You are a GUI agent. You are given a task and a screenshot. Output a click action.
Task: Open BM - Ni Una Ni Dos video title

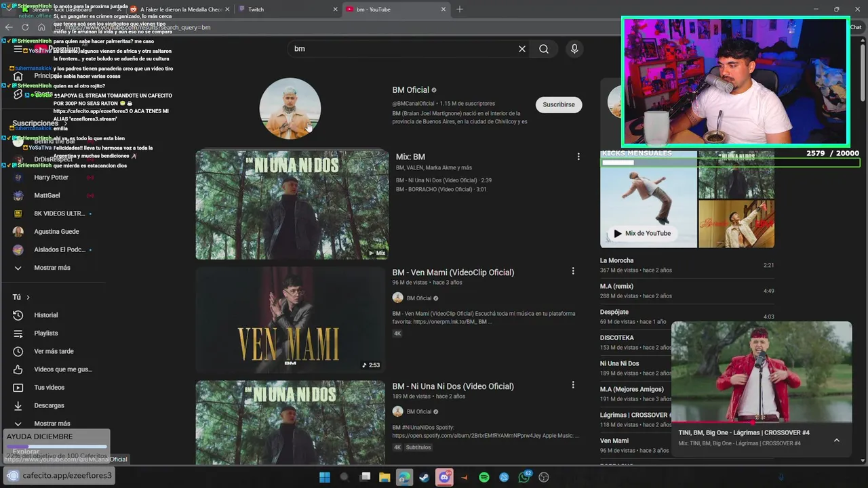[453, 386]
